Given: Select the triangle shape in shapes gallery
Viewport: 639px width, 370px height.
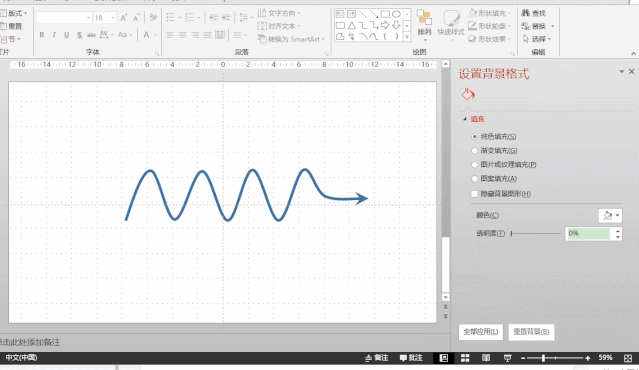Looking at the screenshot, I should click(352, 26).
